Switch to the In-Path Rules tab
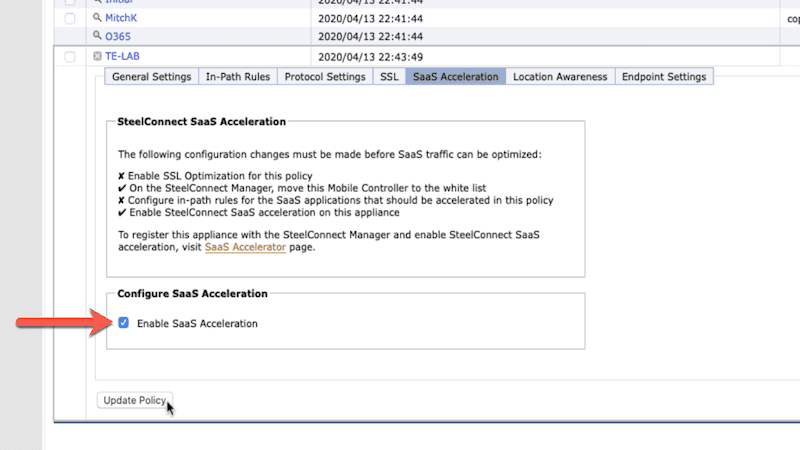Viewport: 800px width, 450px height. point(238,77)
